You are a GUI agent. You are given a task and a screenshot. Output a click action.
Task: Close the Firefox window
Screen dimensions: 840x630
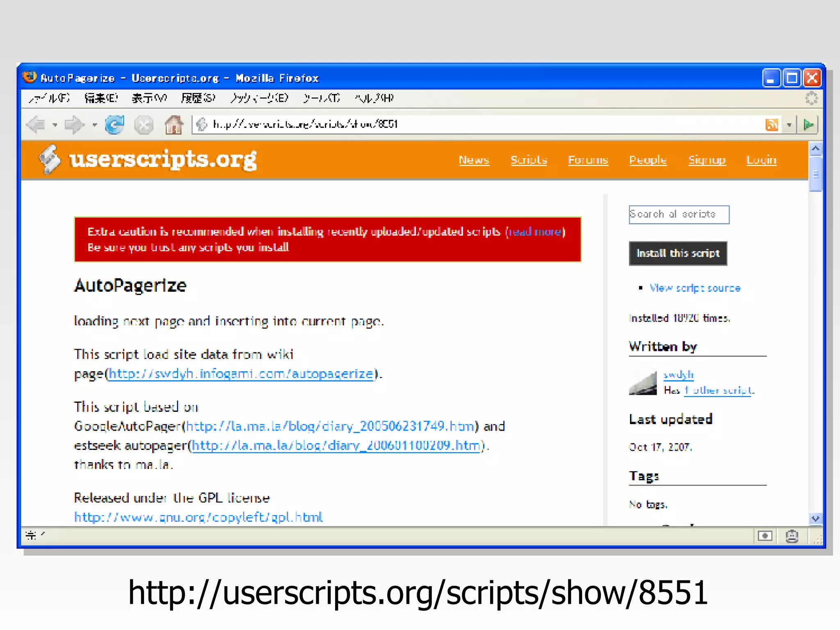pyautogui.click(x=812, y=78)
